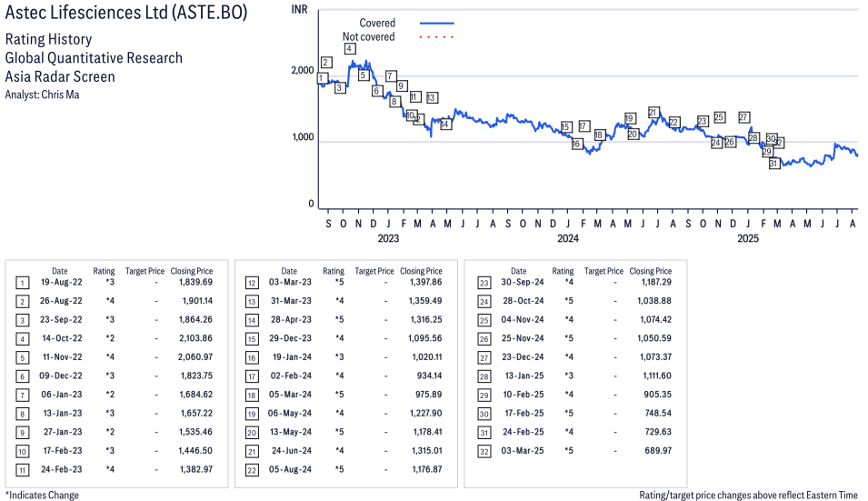
Task: Select closing price '2,103.86'
Action: click(195, 338)
